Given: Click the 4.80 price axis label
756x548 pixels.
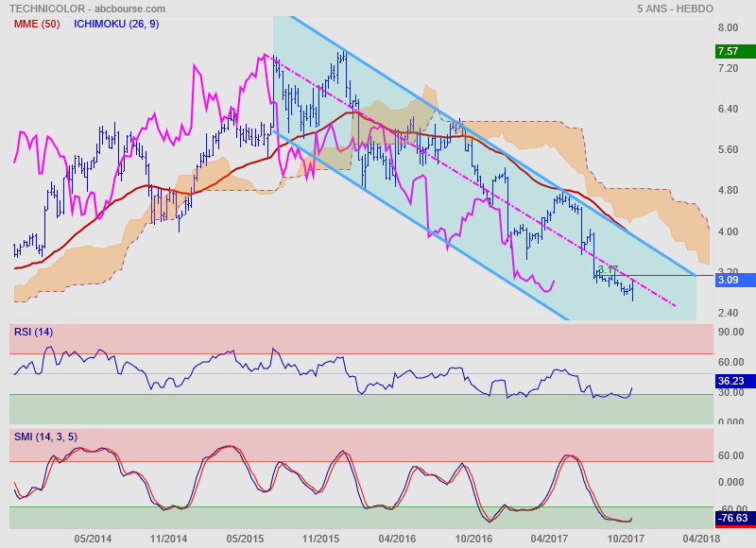Looking at the screenshot, I should (x=728, y=190).
